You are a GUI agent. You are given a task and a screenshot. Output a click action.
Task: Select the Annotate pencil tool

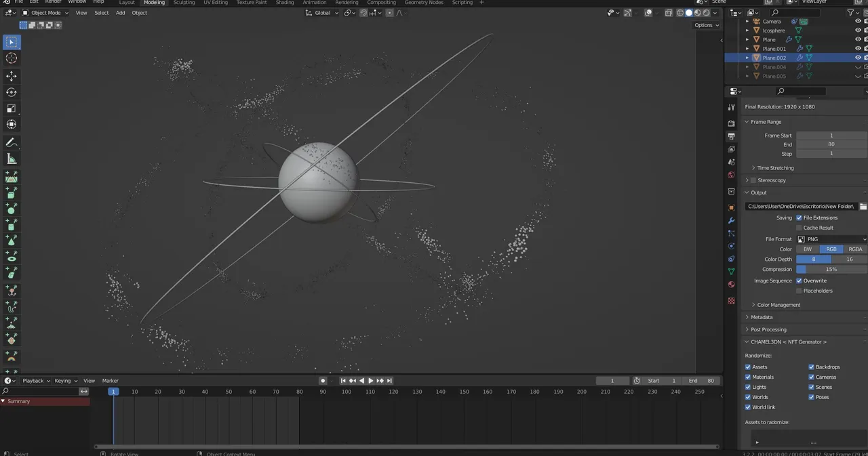(x=12, y=142)
